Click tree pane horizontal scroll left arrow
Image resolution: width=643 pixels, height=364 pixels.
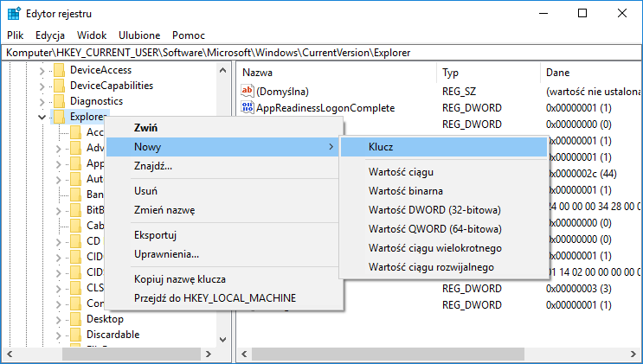tap(10, 354)
